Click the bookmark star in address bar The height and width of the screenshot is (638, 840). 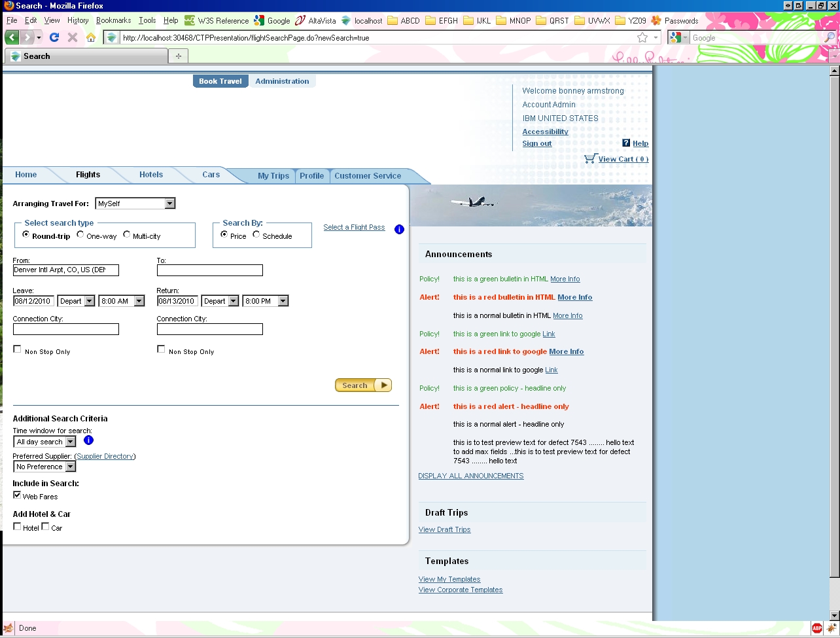(x=642, y=38)
